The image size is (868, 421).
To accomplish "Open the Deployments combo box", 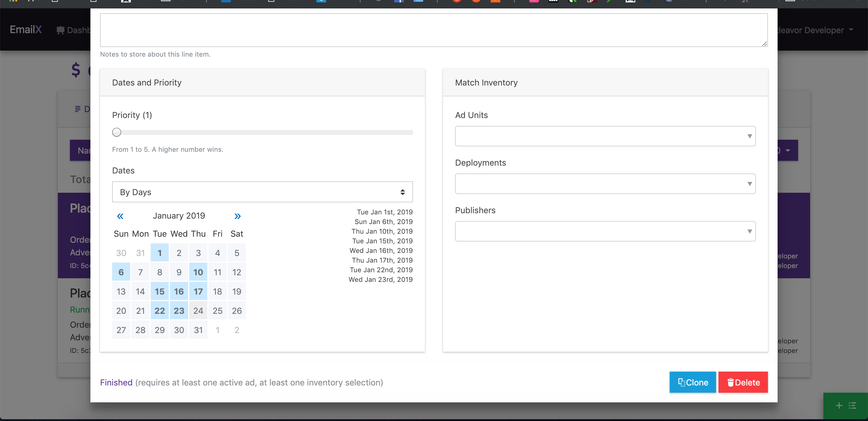I will 605,184.
